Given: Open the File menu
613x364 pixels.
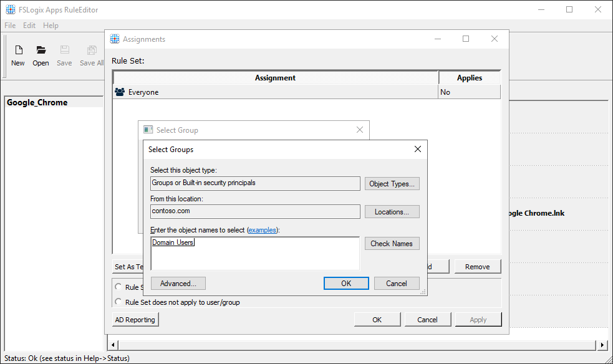Looking at the screenshot, I should pyautogui.click(x=10, y=26).
